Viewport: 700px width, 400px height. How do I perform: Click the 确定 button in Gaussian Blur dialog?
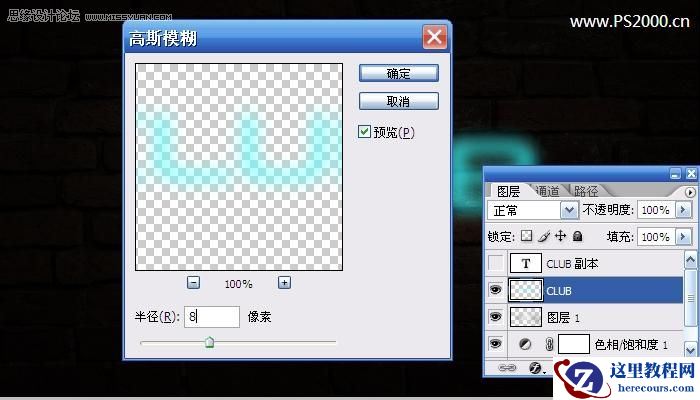399,73
